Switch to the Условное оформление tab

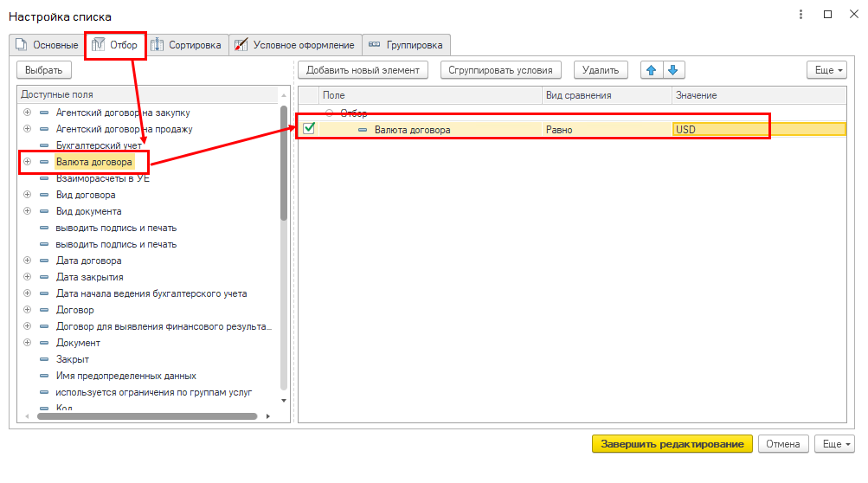296,45
